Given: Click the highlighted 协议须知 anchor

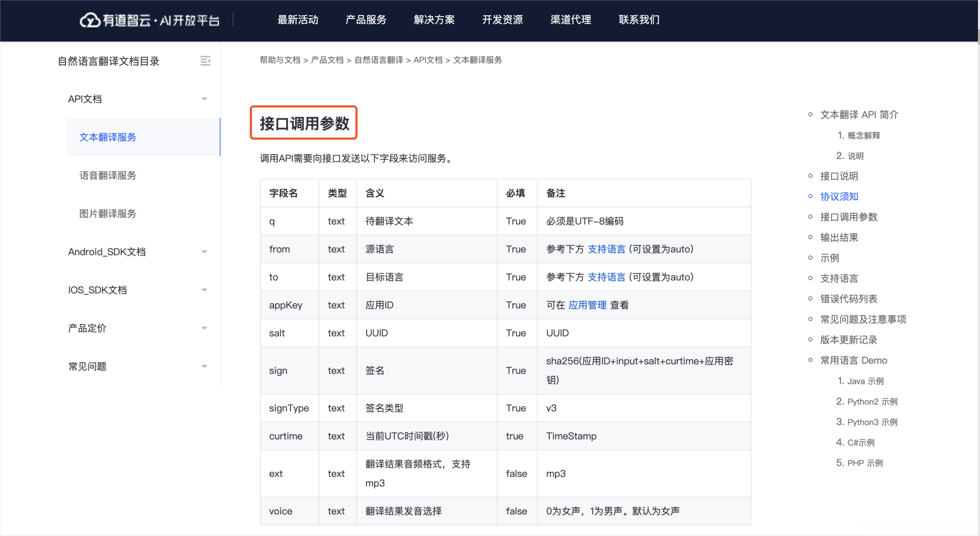Looking at the screenshot, I should pyautogui.click(x=839, y=196).
